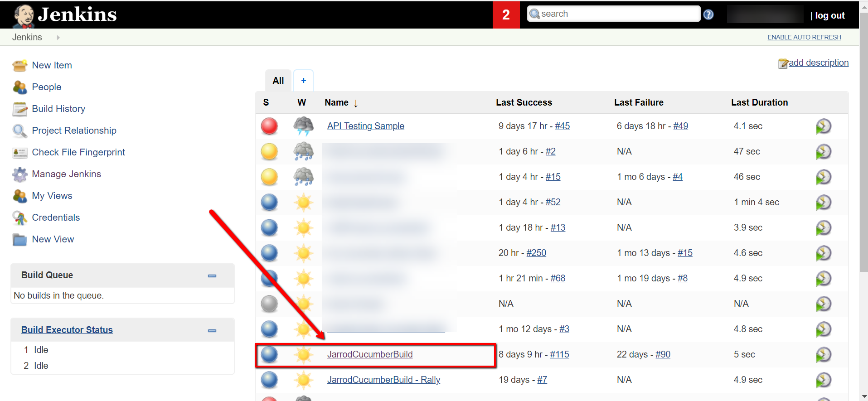
Task: Open the Build Executor Status link
Action: pyautogui.click(x=67, y=330)
